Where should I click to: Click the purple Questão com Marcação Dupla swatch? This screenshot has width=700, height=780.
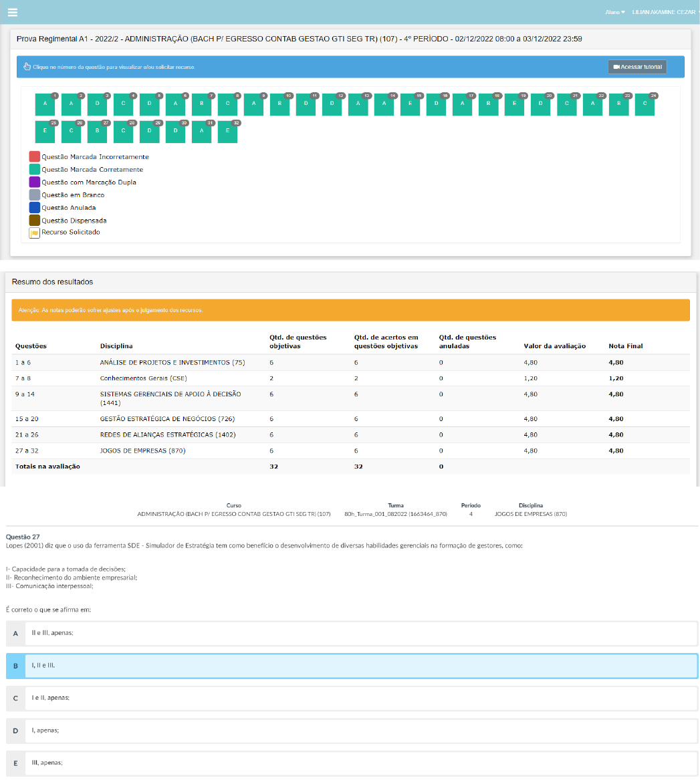(35, 182)
